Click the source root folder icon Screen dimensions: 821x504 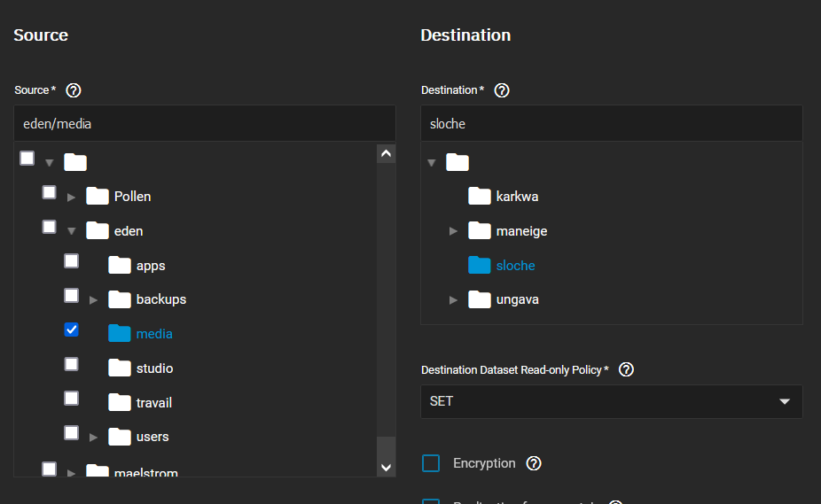point(75,162)
